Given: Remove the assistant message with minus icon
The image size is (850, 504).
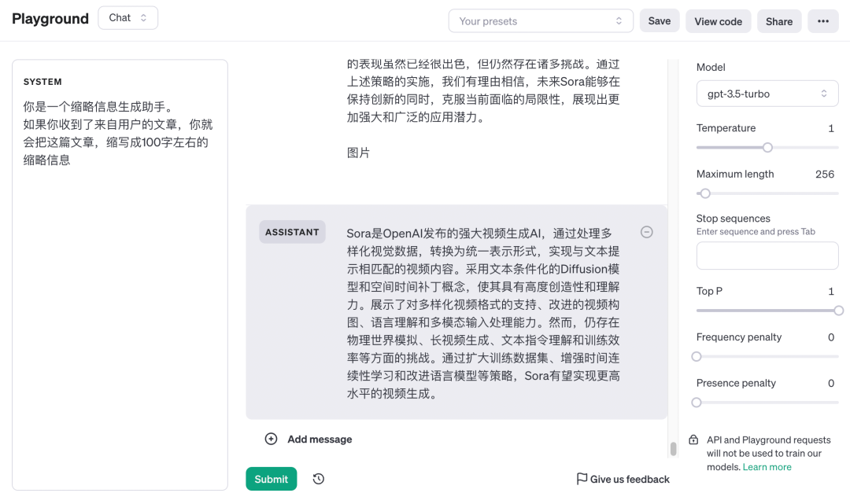Looking at the screenshot, I should (x=647, y=232).
